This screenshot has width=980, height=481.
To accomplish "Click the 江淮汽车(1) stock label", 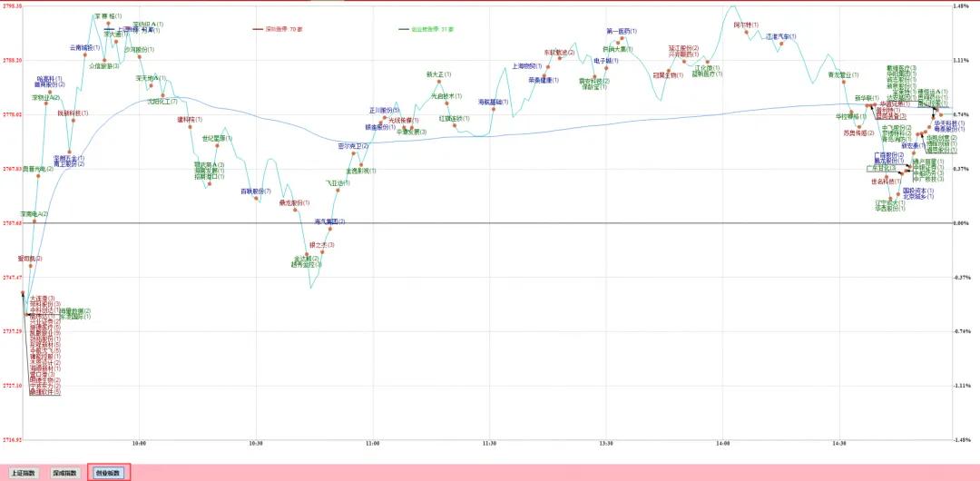I will (781, 36).
